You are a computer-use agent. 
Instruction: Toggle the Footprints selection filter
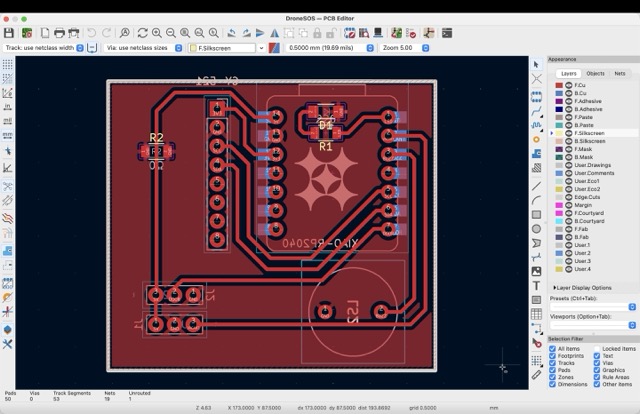click(x=552, y=356)
